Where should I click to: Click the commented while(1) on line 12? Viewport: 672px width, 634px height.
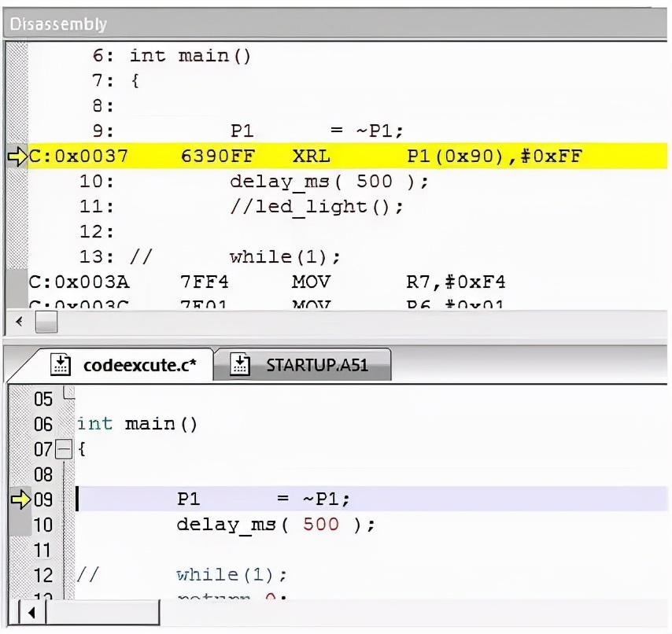click(x=231, y=574)
